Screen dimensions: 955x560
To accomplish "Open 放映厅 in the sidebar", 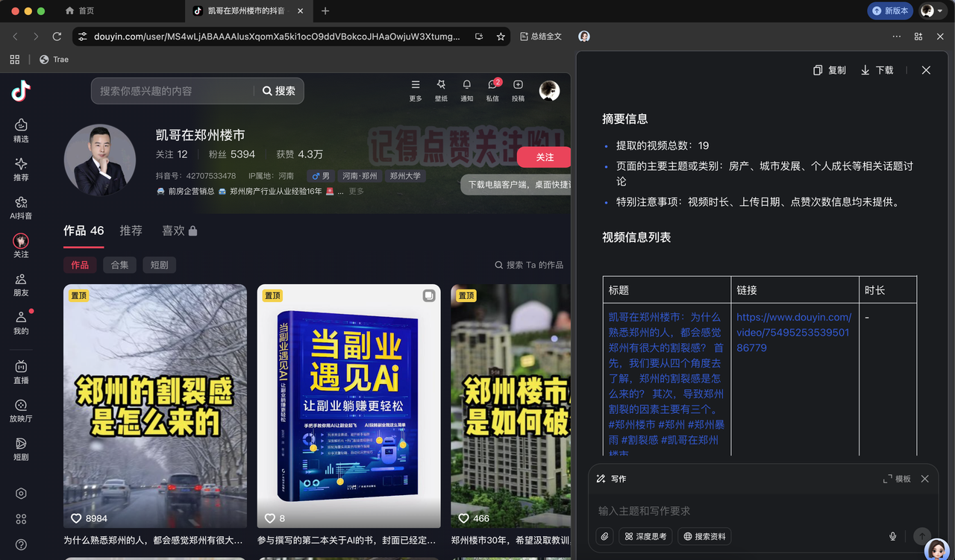I will (20, 411).
